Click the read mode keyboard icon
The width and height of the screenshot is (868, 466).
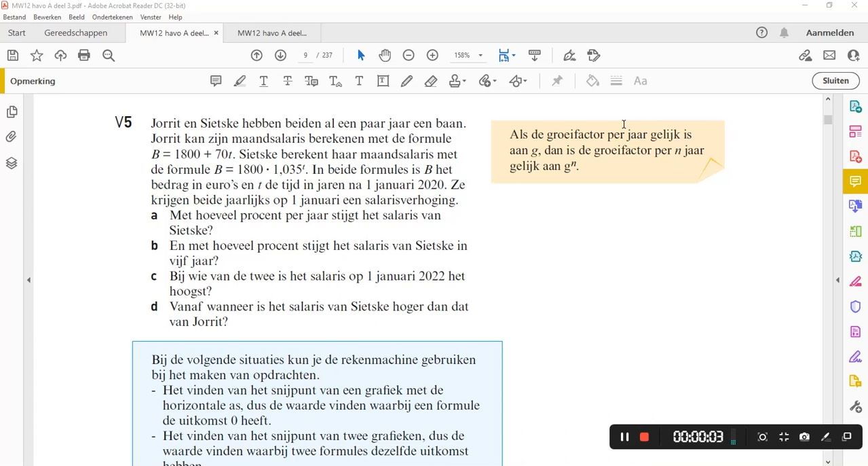click(535, 56)
